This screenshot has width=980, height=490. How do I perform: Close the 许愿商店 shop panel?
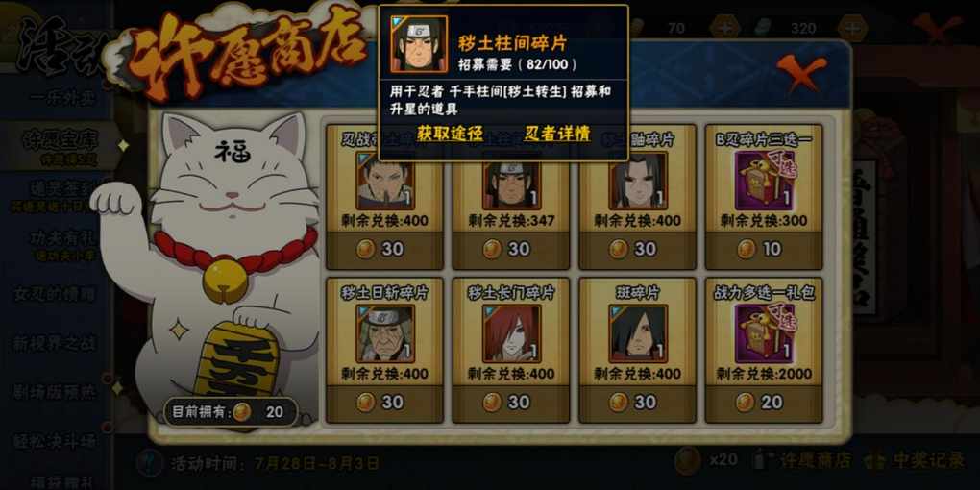(x=802, y=72)
